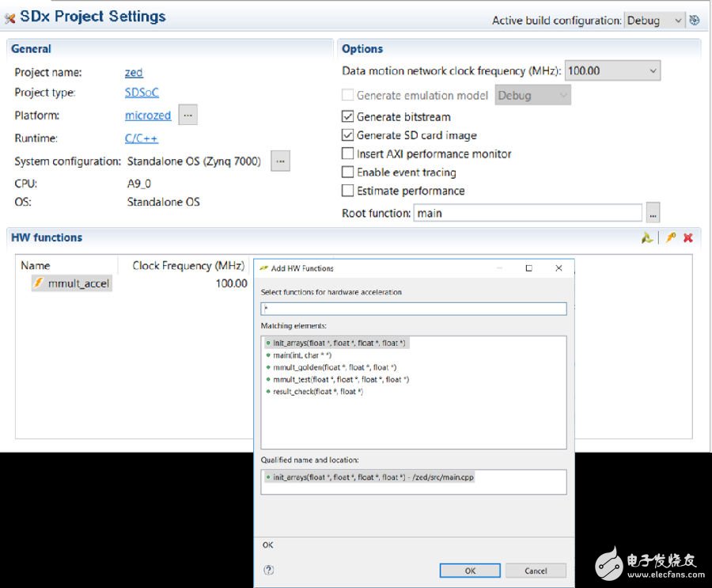Viewport: 712px width, 588px height.
Task: Click the Add HW Functions title icon
Action: 263,268
